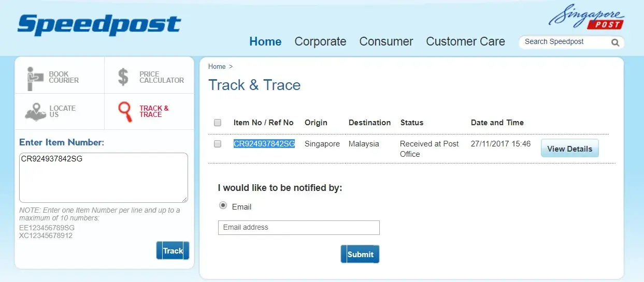Click the Locate Us map icon
The width and height of the screenshot is (644, 282).
point(35,111)
